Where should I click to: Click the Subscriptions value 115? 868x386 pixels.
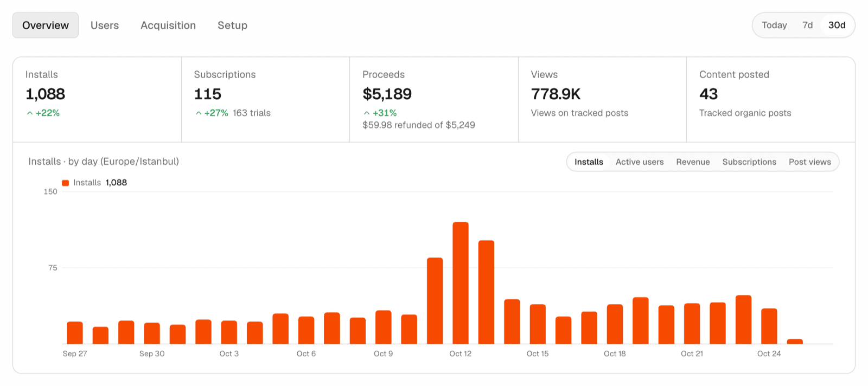click(208, 94)
